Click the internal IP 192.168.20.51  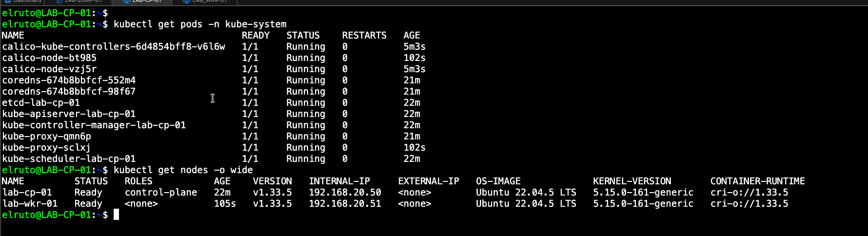[x=345, y=204]
